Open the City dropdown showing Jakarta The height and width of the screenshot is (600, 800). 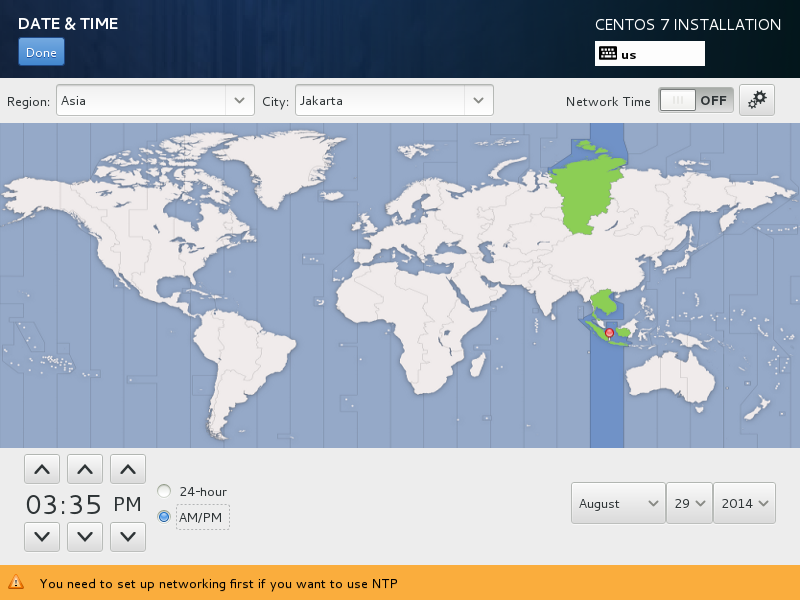(394, 101)
